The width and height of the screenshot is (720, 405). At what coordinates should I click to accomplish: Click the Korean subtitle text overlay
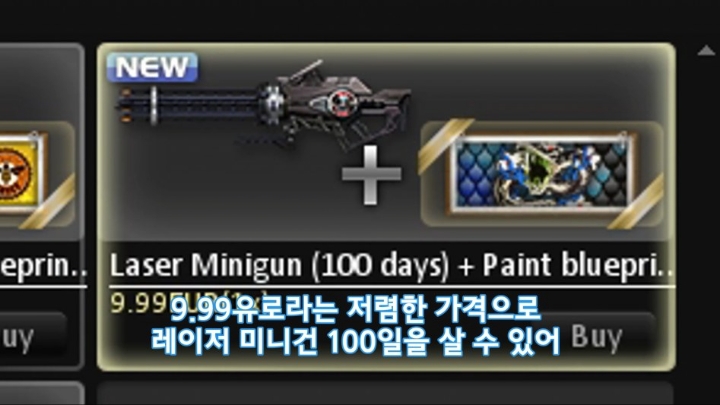[x=355, y=326]
